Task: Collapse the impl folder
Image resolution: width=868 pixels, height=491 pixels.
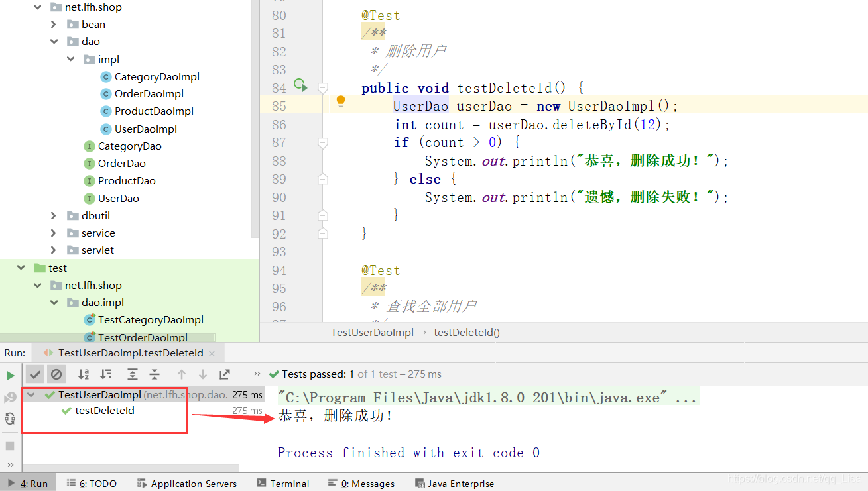Action: tap(70, 59)
